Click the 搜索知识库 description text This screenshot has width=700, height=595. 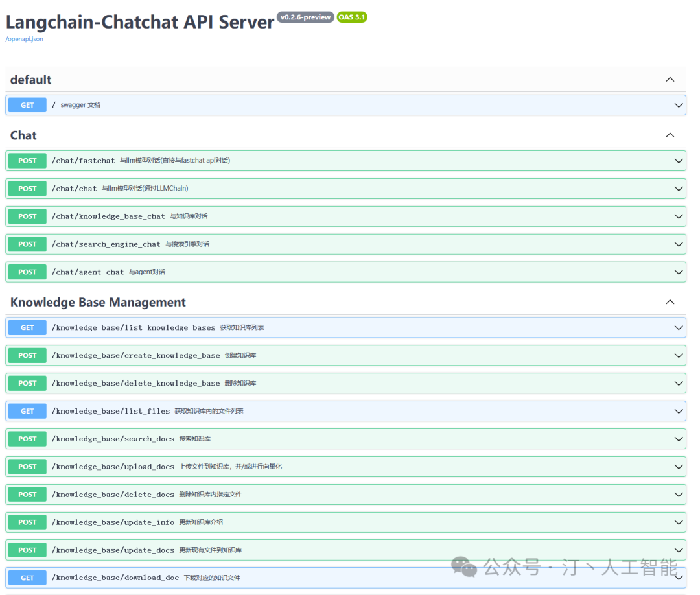point(195,439)
